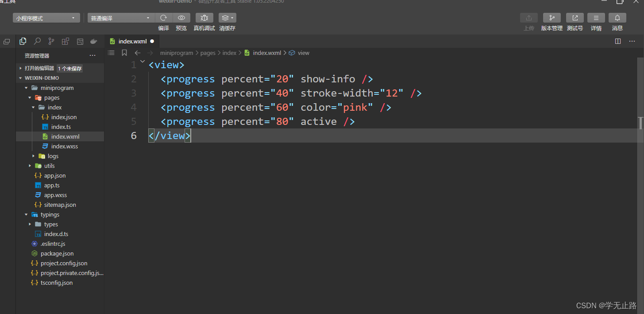
Task: Open 版本管理 version control icon button
Action: pos(552,18)
